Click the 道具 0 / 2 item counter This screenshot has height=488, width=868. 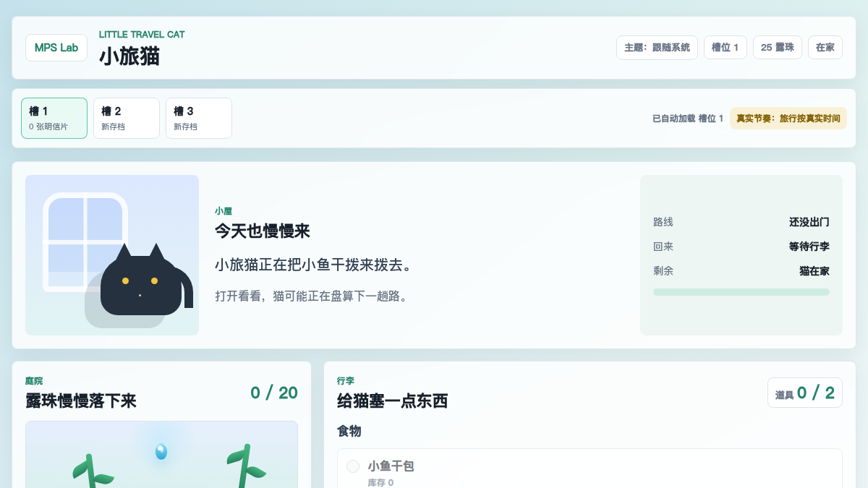coord(805,393)
